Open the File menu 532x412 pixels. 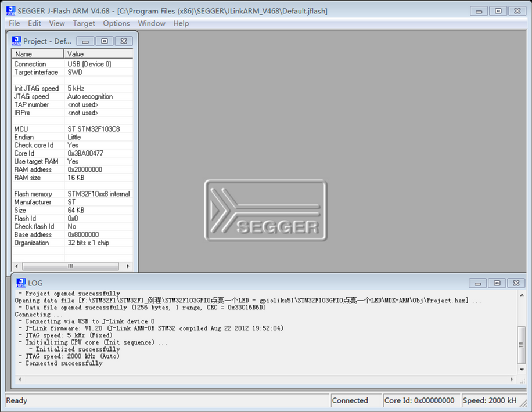15,23
